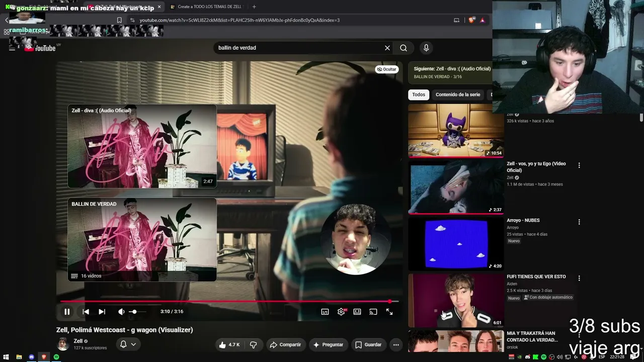644x362 pixels.
Task: Mute the video using the speaker icon
Action: point(121,312)
